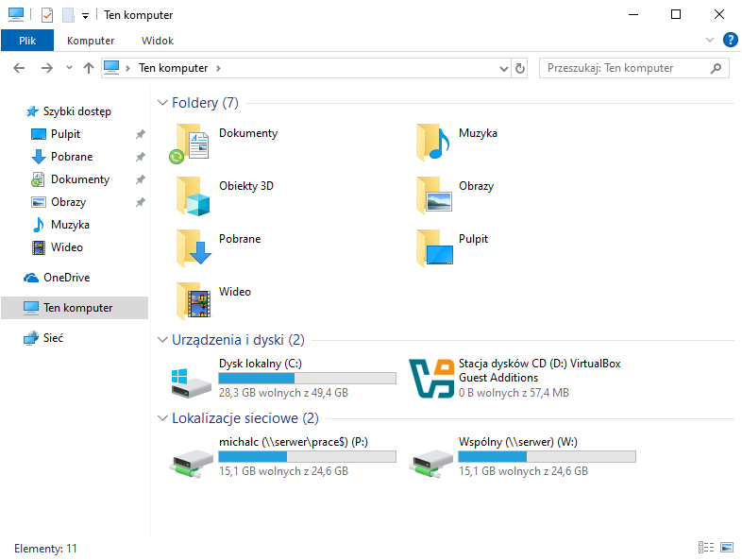Collapse the Urządzenia i dyski (2) group
The height and width of the screenshot is (560, 742).
point(162,340)
